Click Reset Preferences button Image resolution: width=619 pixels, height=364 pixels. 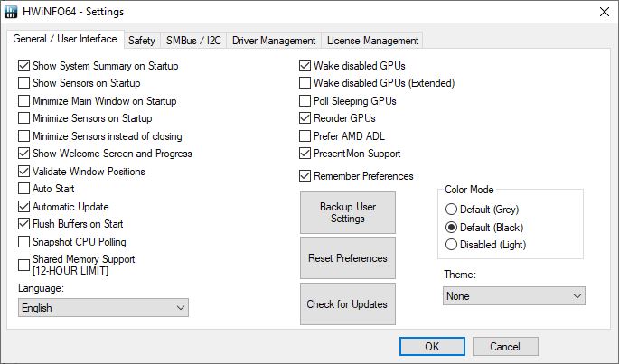(348, 257)
